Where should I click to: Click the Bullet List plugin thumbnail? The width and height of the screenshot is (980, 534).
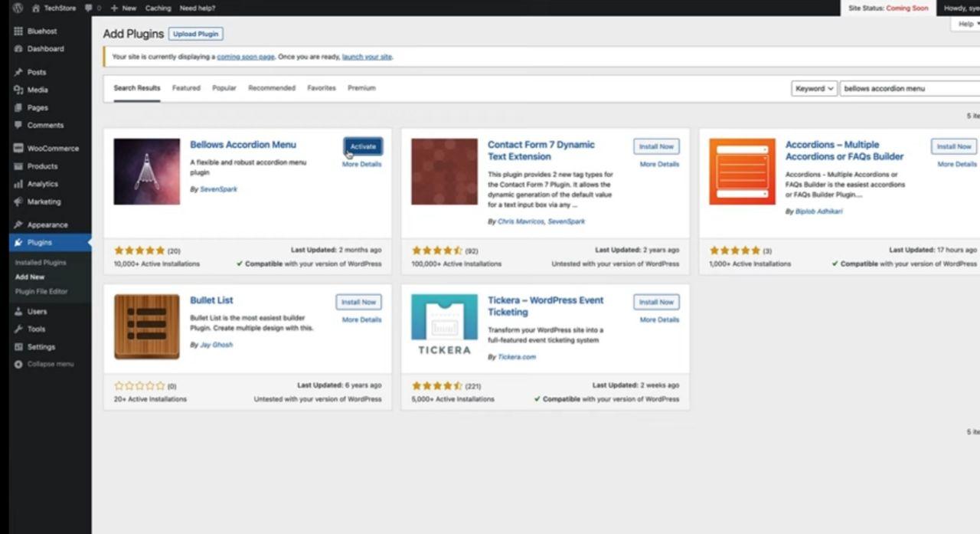pos(146,326)
